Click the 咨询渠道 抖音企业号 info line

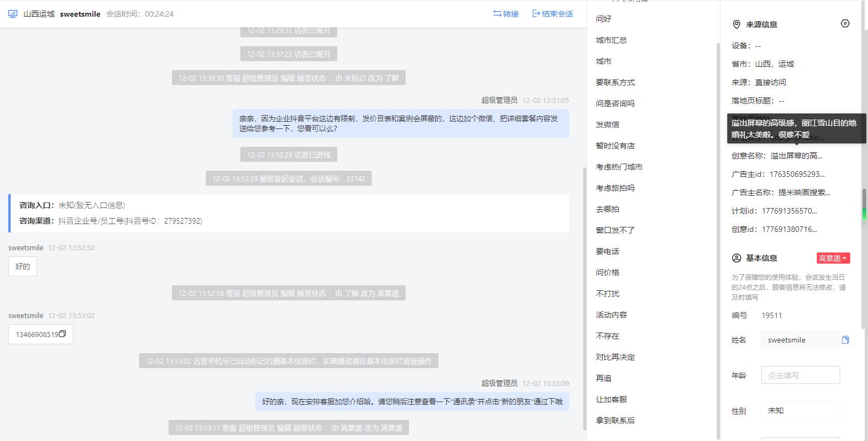111,221
